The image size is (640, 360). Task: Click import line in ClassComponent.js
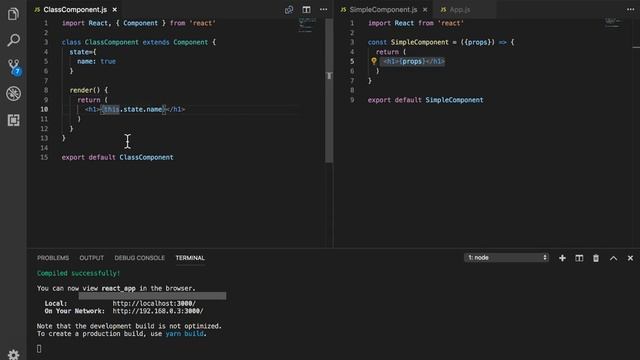[138, 23]
